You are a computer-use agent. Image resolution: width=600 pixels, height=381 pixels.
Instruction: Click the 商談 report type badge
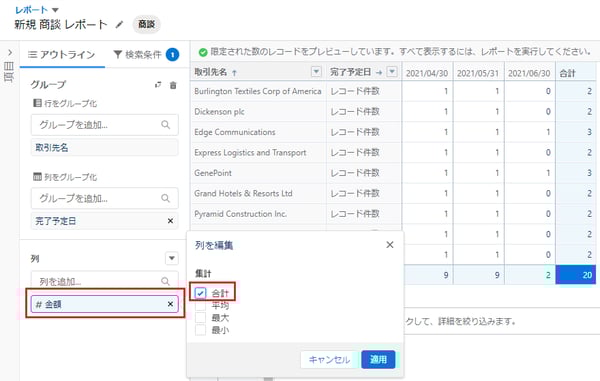pyautogui.click(x=146, y=24)
